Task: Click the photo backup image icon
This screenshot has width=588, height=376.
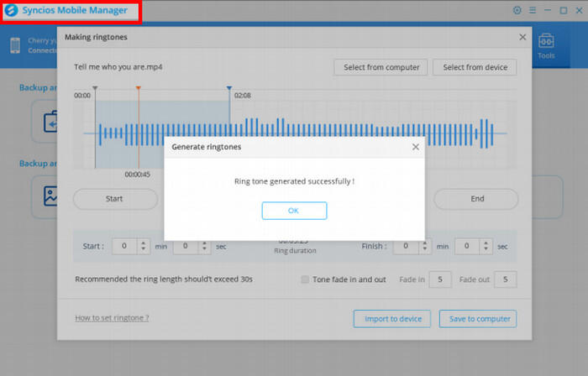Action: point(51,196)
